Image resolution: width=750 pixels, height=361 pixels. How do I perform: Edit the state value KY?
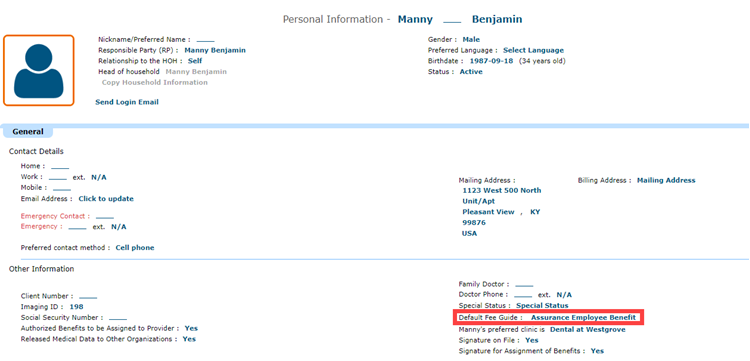535,212
